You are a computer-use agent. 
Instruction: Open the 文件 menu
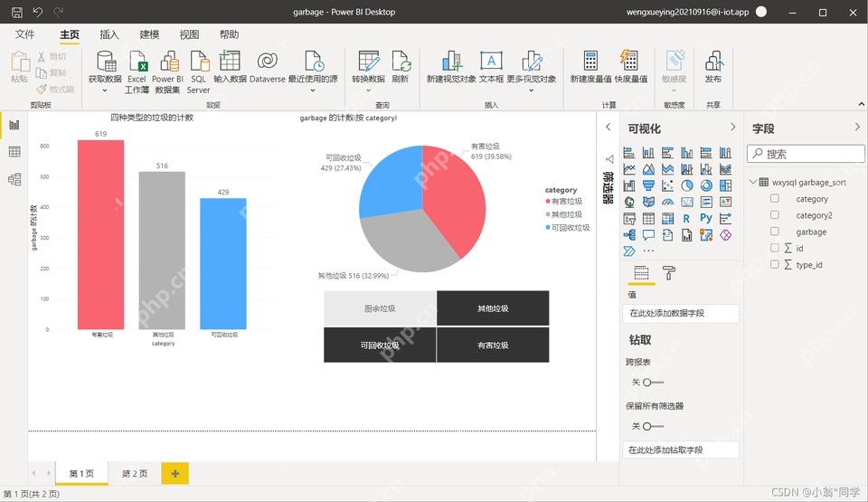click(x=25, y=34)
